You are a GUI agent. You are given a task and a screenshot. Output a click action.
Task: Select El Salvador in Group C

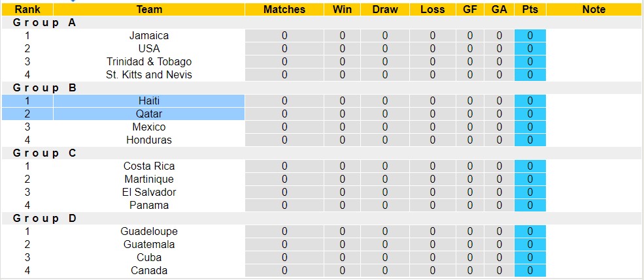pos(149,193)
